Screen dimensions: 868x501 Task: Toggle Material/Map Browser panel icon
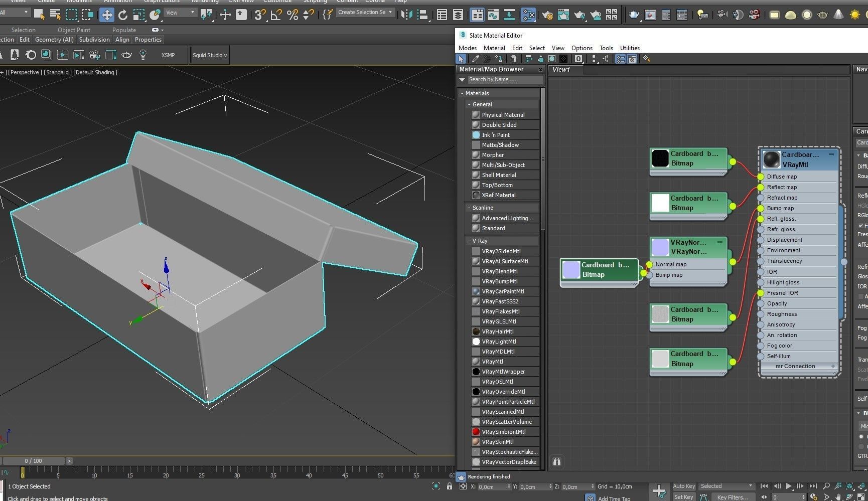[621, 59]
